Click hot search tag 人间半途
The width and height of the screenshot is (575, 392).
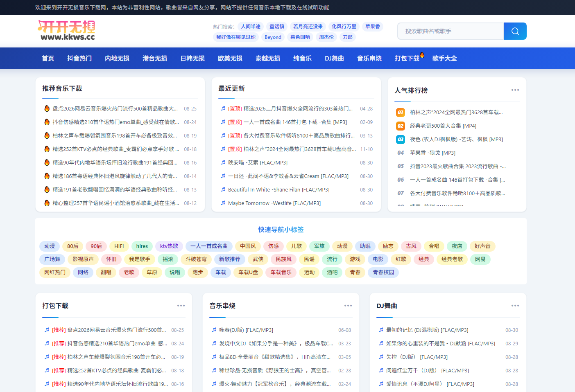click(251, 27)
